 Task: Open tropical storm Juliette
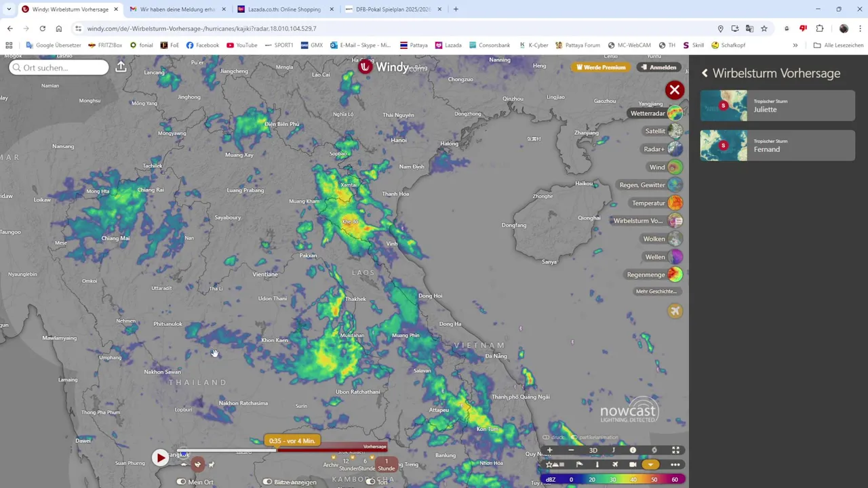(777, 106)
